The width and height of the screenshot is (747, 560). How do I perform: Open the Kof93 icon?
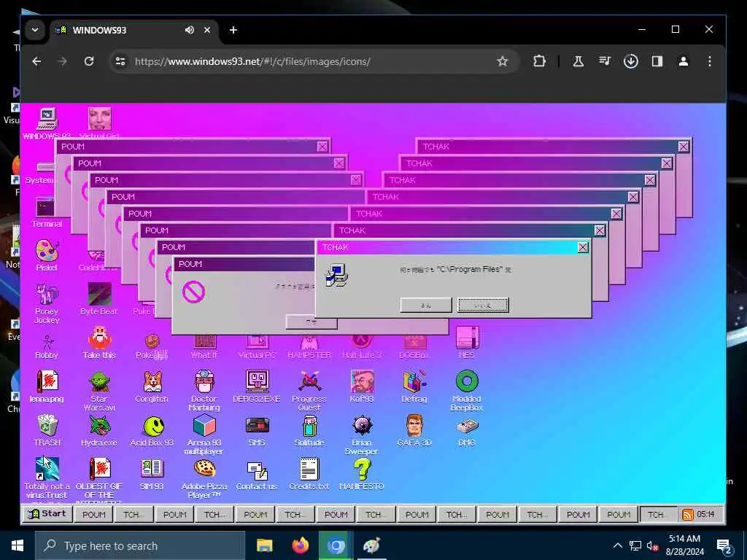pos(362,386)
